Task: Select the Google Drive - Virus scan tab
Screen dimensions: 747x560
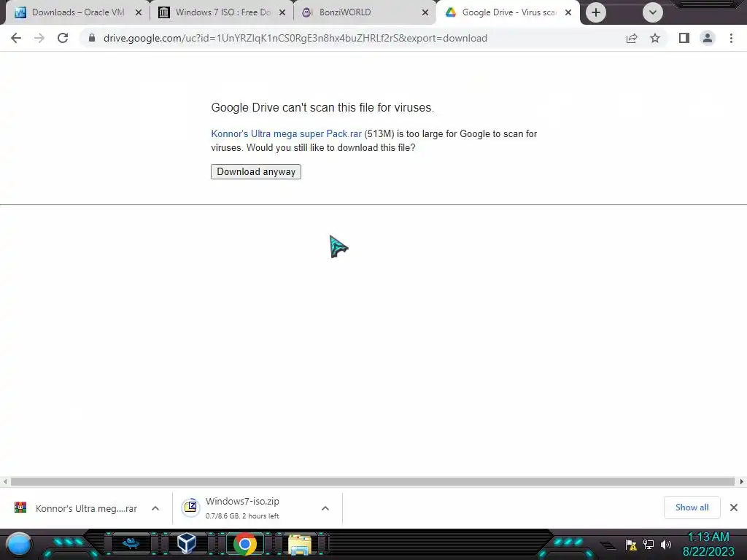Action: 508,12
